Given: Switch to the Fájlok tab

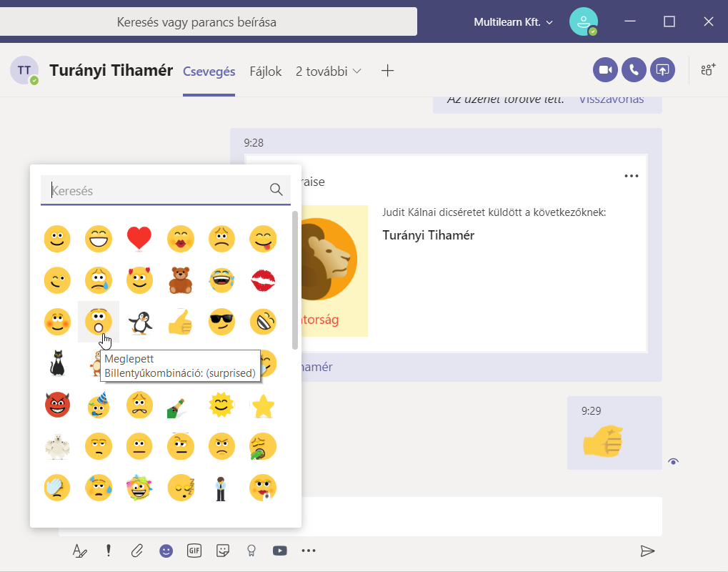Looking at the screenshot, I should (x=265, y=71).
